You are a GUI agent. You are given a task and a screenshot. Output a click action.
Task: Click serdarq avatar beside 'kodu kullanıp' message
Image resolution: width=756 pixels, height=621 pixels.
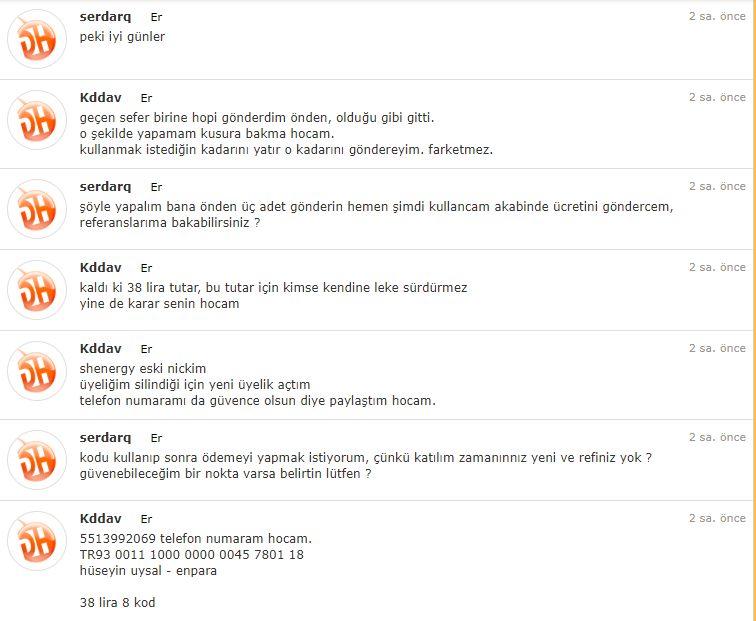(37, 460)
